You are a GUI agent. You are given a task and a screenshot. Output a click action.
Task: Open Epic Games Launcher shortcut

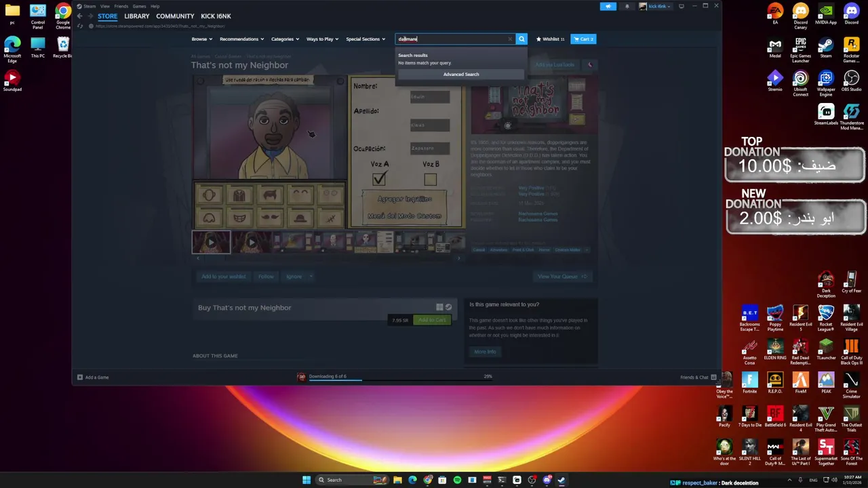(801, 50)
